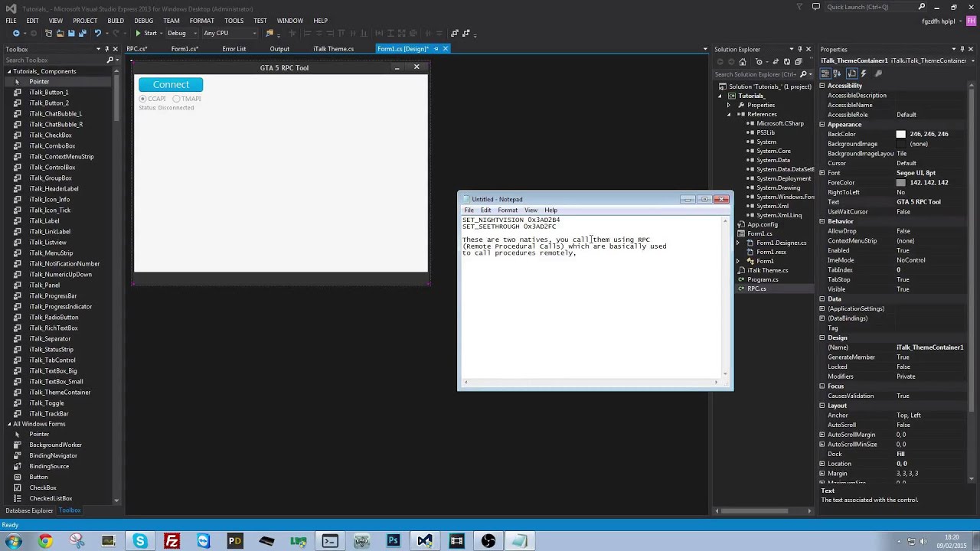Image resolution: width=980 pixels, height=551 pixels.
Task: Click the Bring to Front layout icon
Action: click(454, 33)
